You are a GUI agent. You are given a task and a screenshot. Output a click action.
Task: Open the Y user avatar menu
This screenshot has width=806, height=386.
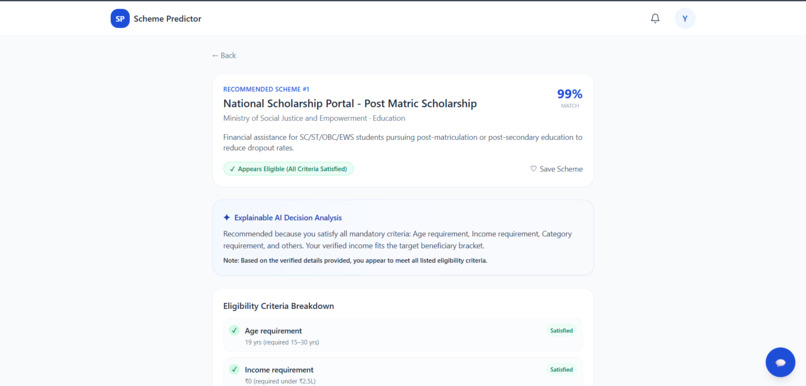click(685, 19)
